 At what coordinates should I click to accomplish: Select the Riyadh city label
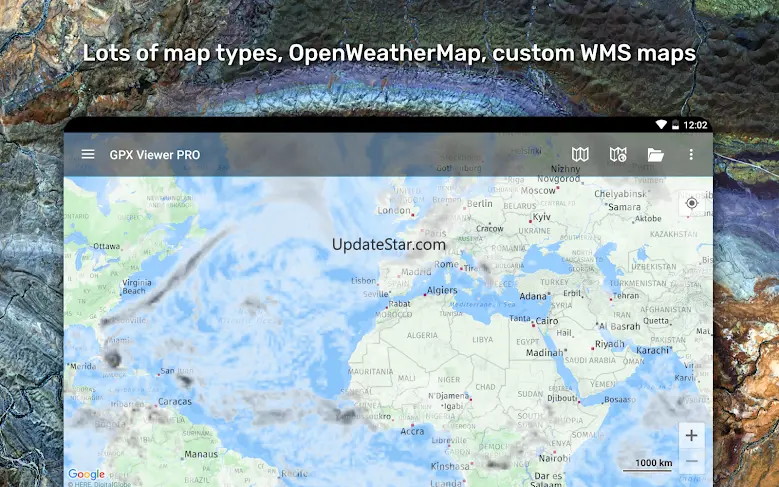tap(610, 344)
